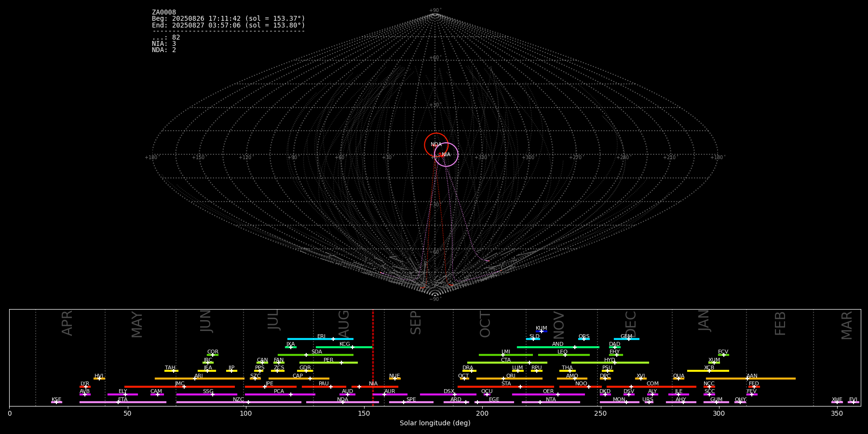Click the 350 tick on solar longitude axis
This screenshot has width=868, height=434.
pyautogui.click(x=837, y=413)
